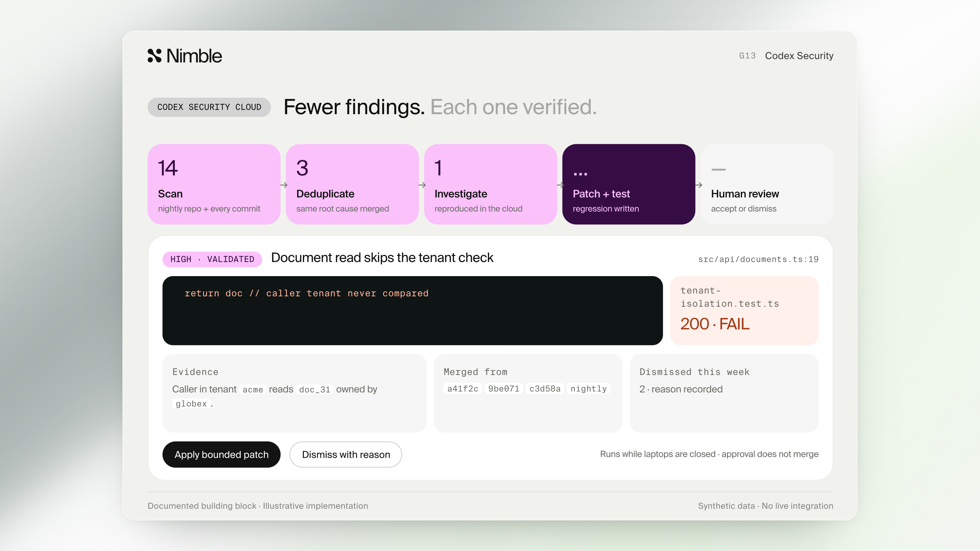Click the globex owner chip

click(x=191, y=404)
